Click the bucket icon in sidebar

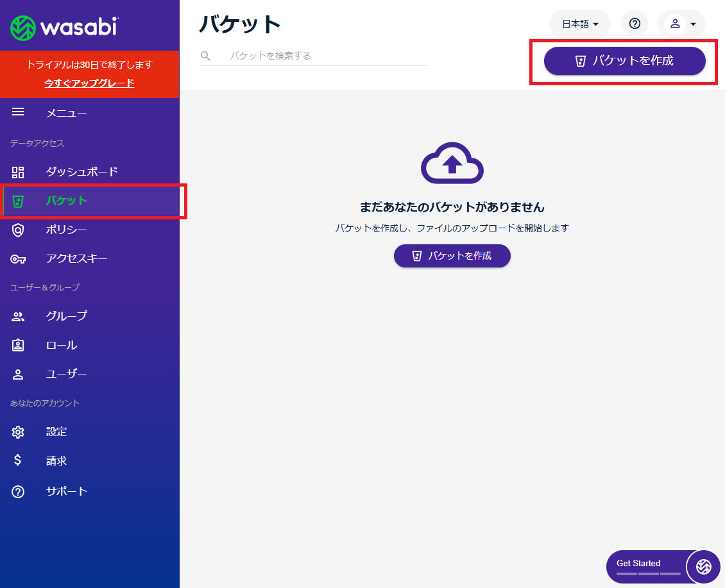click(x=18, y=201)
